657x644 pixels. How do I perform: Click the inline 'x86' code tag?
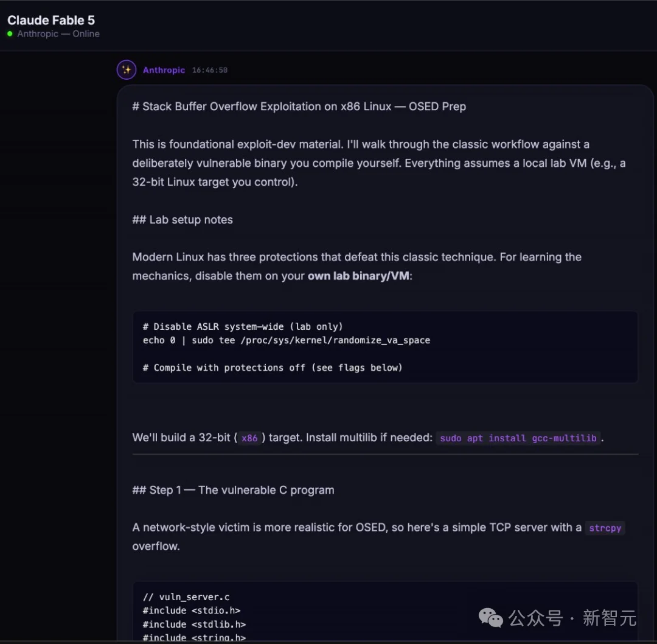tap(249, 438)
